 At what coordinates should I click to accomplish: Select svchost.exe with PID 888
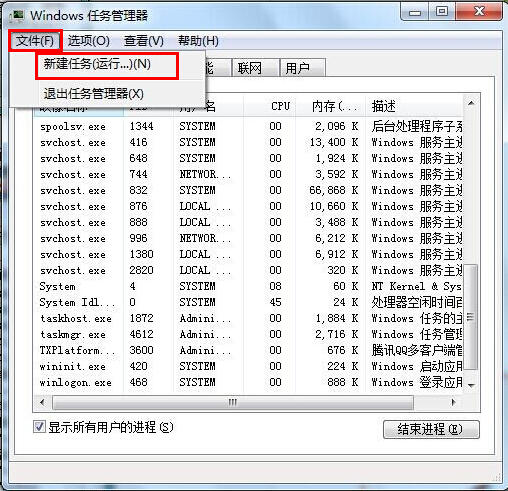coord(248,222)
